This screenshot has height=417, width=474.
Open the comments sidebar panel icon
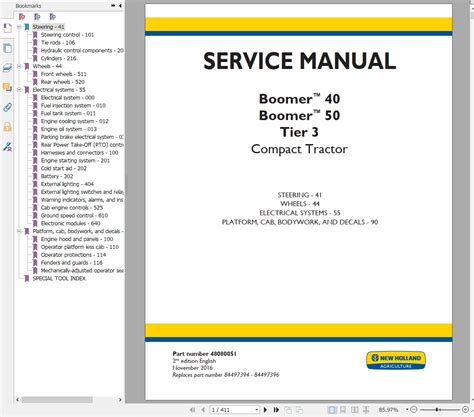click(x=7, y=87)
